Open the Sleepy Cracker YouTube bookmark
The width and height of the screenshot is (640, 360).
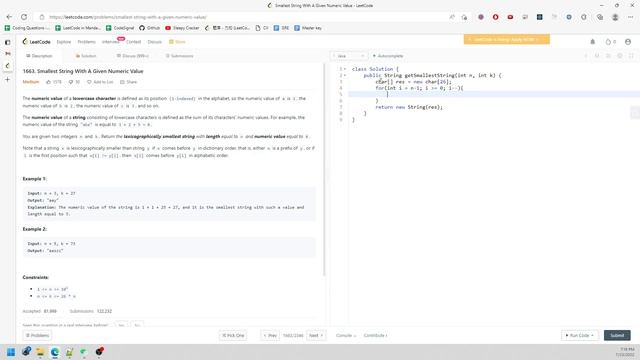[x=182, y=28]
